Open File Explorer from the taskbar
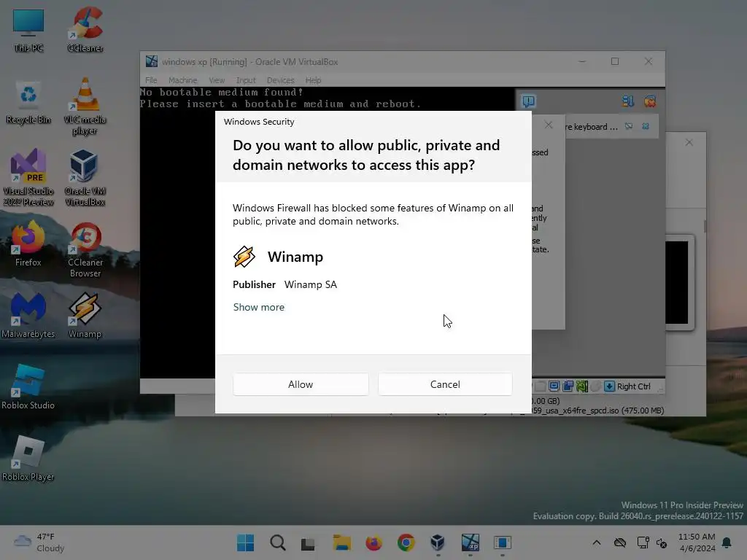 point(341,542)
